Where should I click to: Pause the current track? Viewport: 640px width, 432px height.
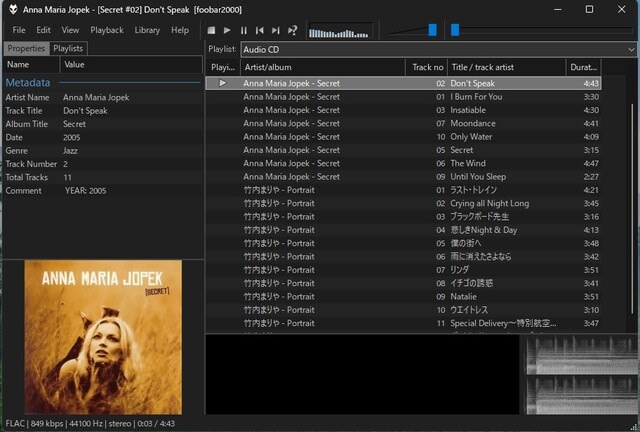click(x=244, y=30)
